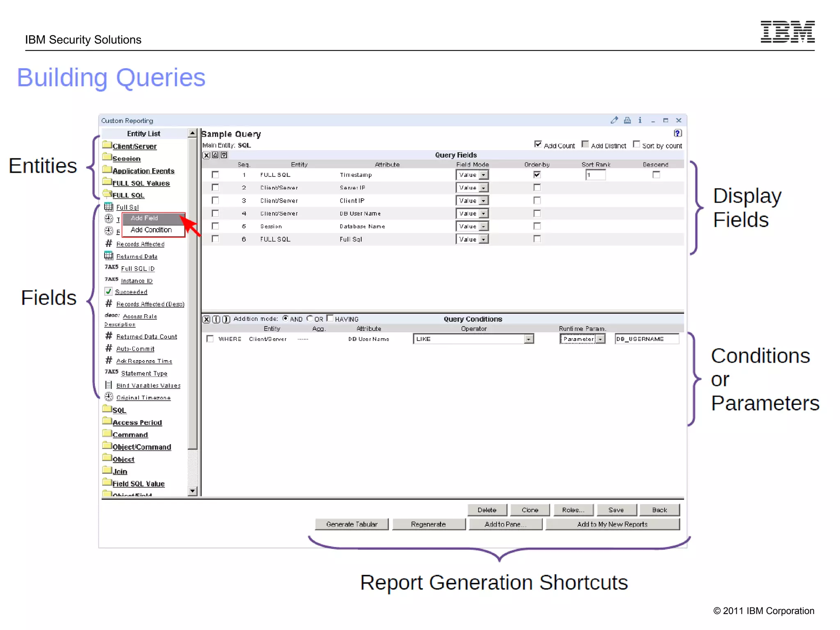The image size is (840, 630).
Task: Click the Client/Server folder icon
Action: coord(107,145)
